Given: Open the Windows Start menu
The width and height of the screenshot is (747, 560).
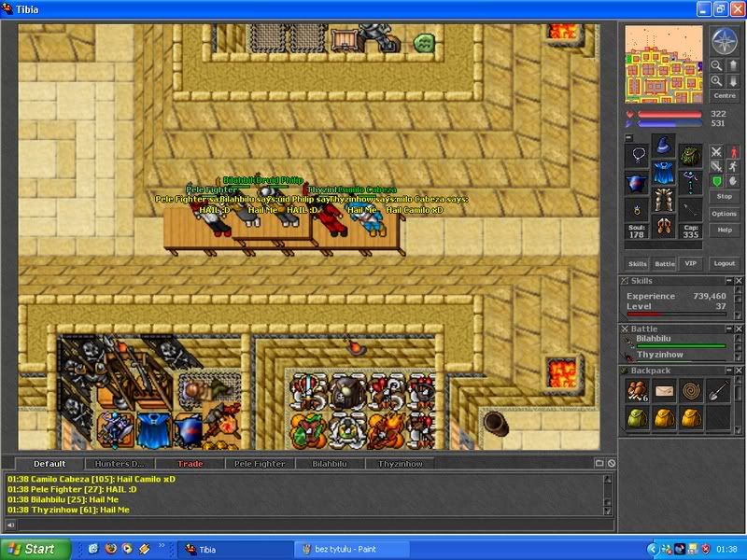Looking at the screenshot, I should (x=35, y=549).
